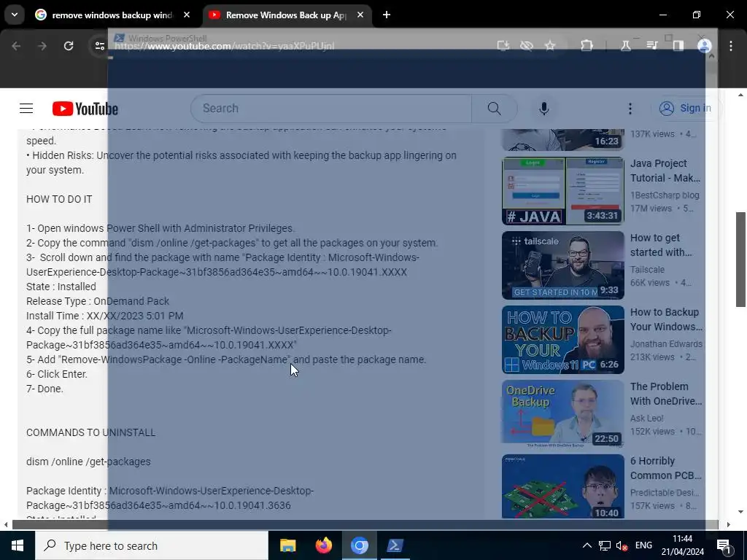Click the vertical scrollbar down arrow
Screen dimensions: 747x560
click(740, 513)
